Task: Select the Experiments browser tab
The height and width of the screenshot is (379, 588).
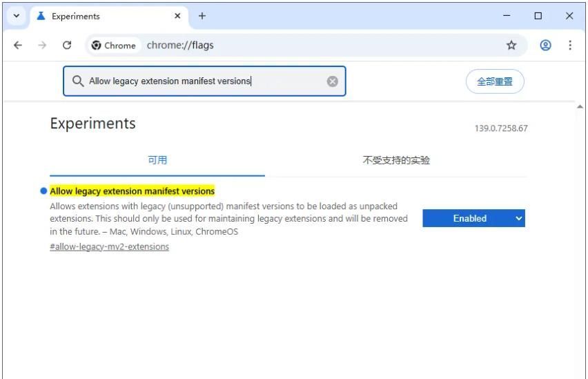Action: [109, 16]
